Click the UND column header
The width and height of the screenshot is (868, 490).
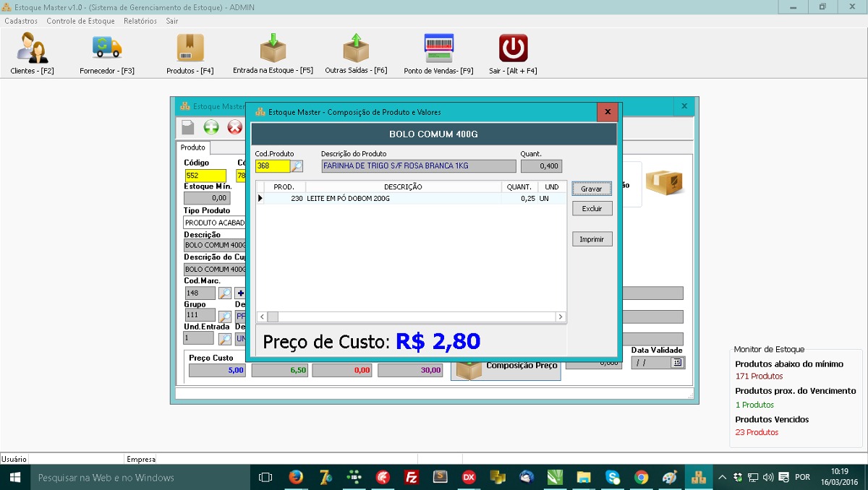point(552,187)
